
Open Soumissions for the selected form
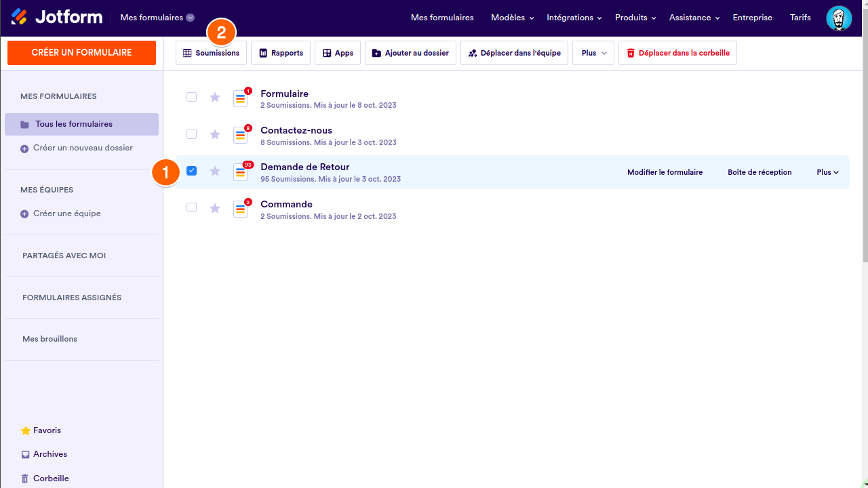click(x=211, y=53)
